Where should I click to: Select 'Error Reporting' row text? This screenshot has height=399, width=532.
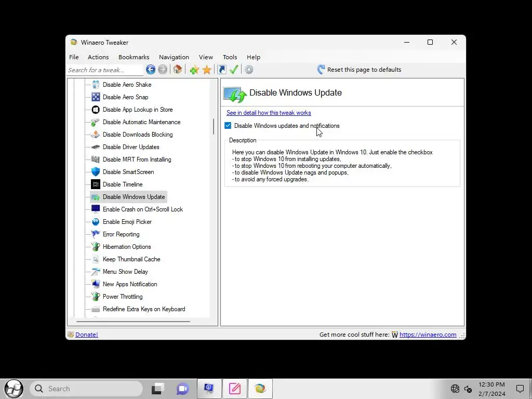[x=121, y=234]
